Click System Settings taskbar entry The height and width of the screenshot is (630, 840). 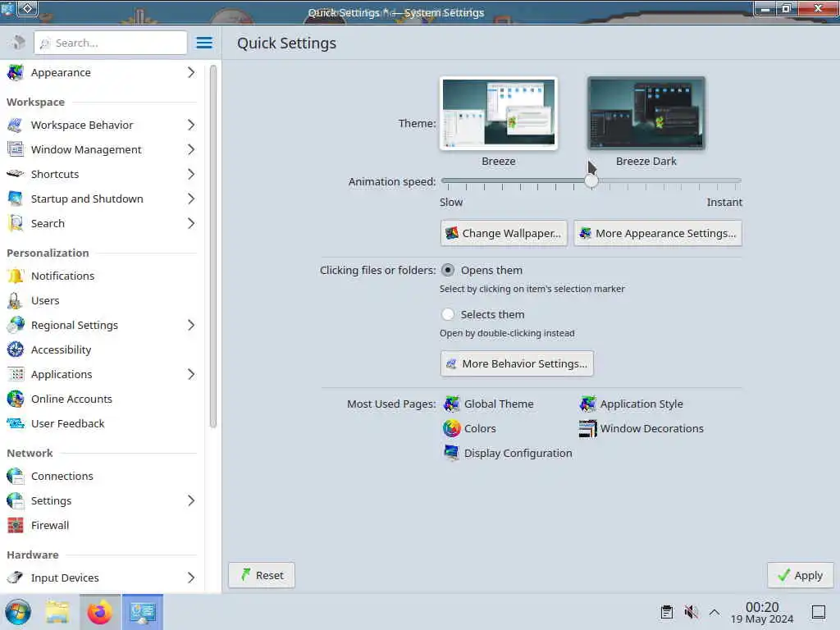pos(143,612)
